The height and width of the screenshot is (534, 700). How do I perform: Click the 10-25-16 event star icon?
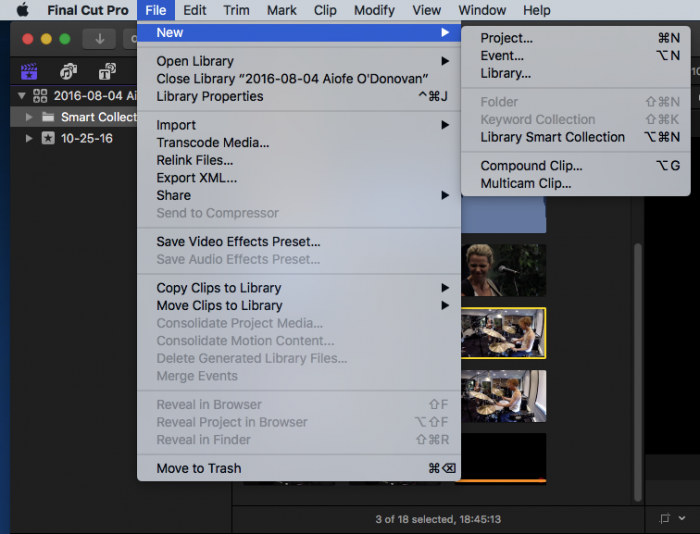pos(47,138)
